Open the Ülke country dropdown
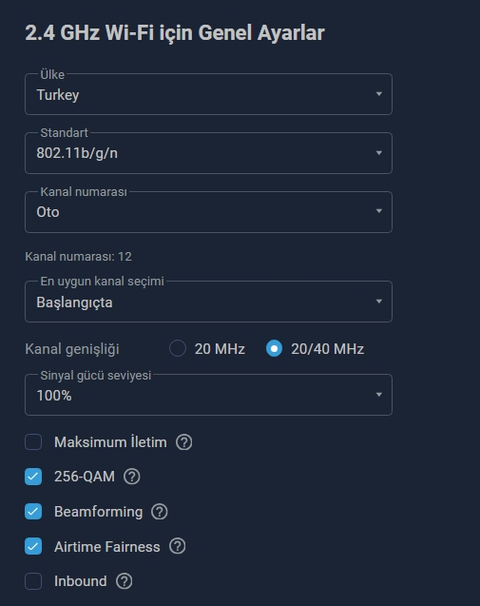The height and width of the screenshot is (606, 480). click(209, 94)
